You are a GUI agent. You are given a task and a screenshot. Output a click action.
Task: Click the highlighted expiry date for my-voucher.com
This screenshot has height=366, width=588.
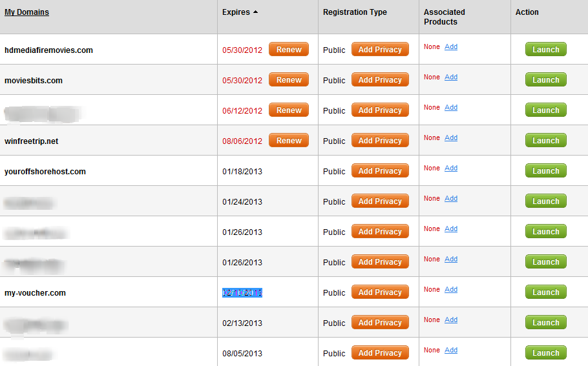coord(242,293)
